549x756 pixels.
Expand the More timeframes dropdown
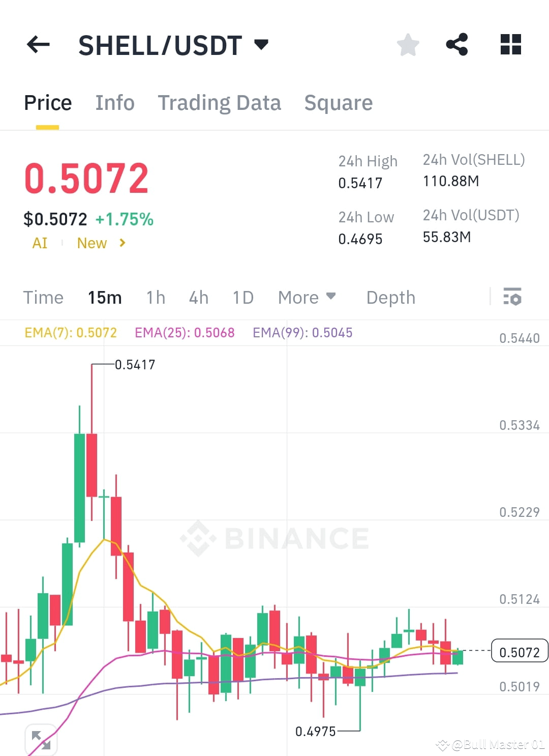point(307,297)
